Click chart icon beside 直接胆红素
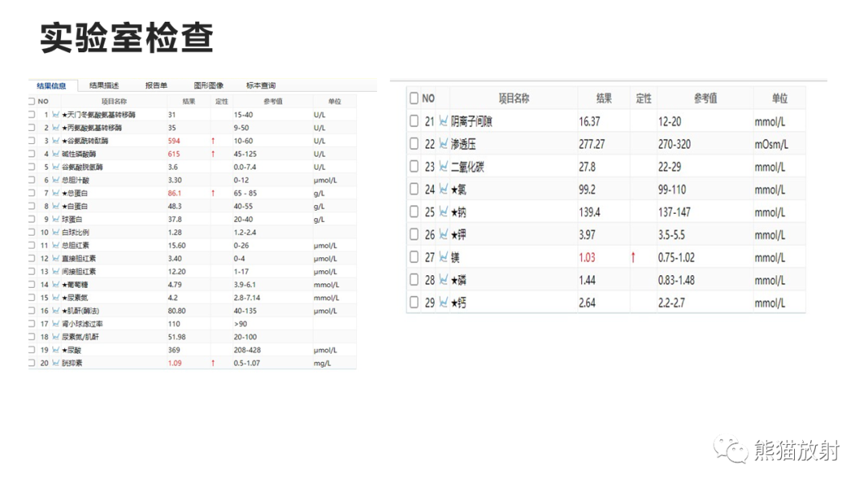This screenshot has width=868, height=489. pos(56,259)
